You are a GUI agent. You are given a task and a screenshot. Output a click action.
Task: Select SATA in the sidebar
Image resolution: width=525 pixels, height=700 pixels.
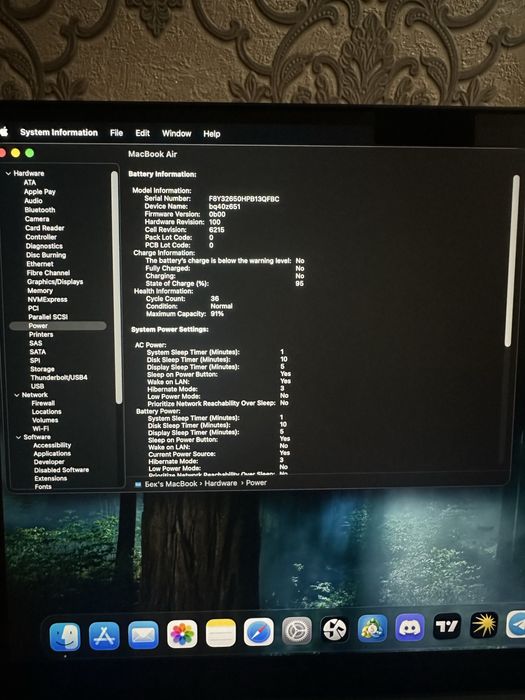click(x=38, y=352)
